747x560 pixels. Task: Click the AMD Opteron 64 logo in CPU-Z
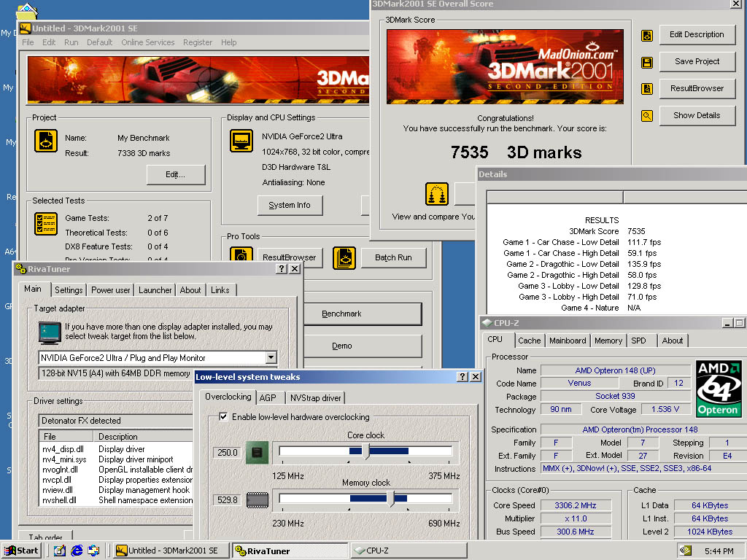click(719, 389)
